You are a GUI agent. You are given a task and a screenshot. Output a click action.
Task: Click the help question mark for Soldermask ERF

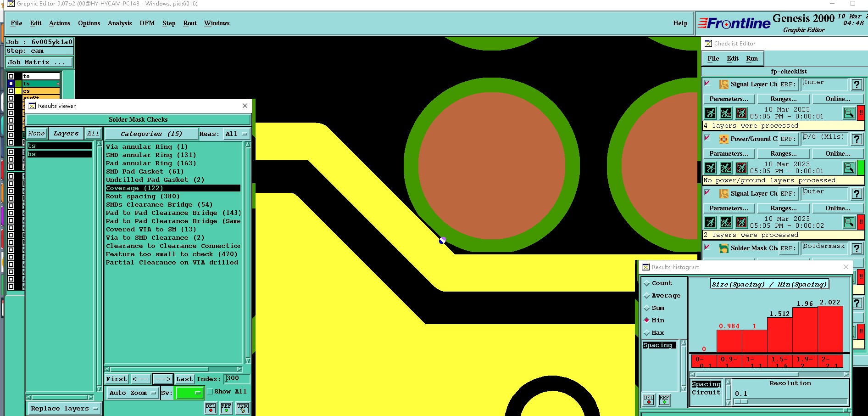pos(857,248)
